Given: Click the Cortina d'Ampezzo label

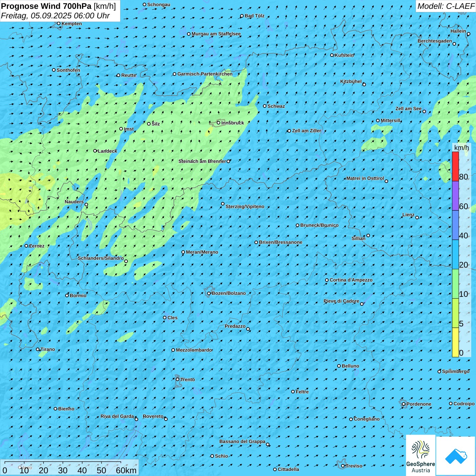Looking at the screenshot, I should (351, 280).
